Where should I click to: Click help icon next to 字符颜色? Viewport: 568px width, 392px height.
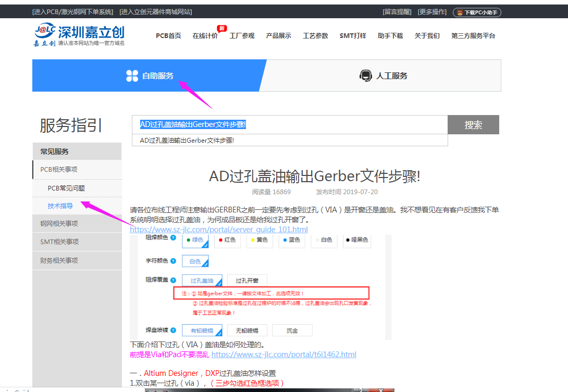173,260
